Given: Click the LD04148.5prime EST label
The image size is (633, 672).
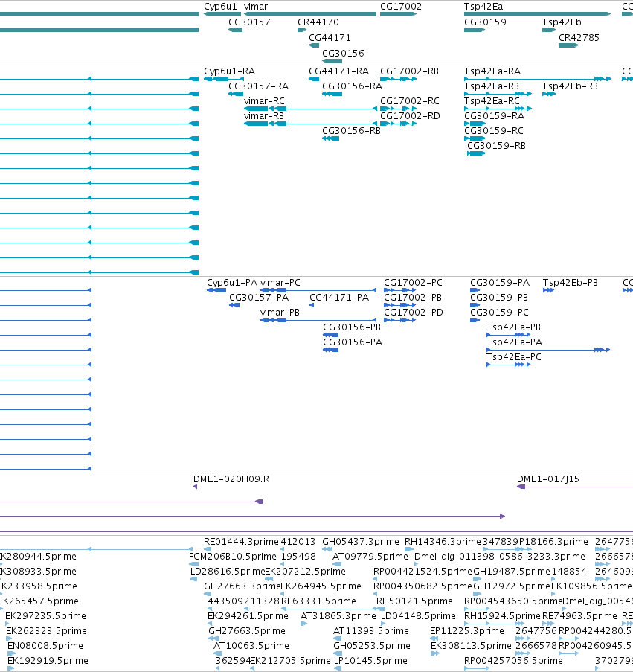Looking at the screenshot, I should [x=419, y=616].
